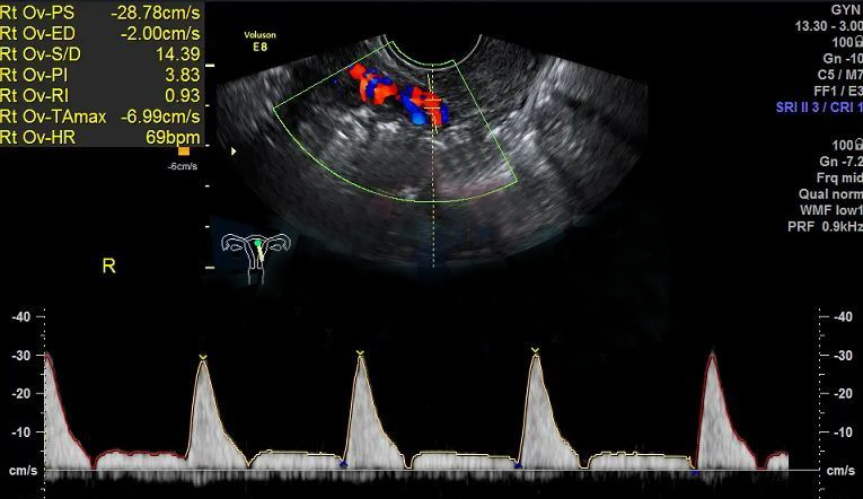The height and width of the screenshot is (499, 863).
Task: Select the Rt Ov-PS measurement row
Action: point(101,13)
